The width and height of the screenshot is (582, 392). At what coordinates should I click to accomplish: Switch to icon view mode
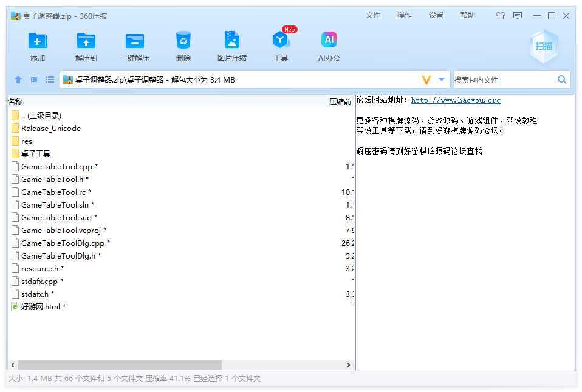point(34,79)
